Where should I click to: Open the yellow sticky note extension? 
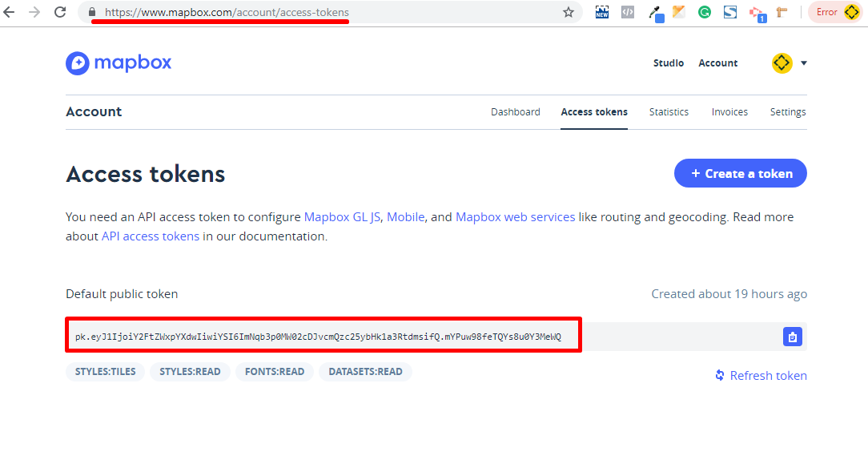(679, 12)
